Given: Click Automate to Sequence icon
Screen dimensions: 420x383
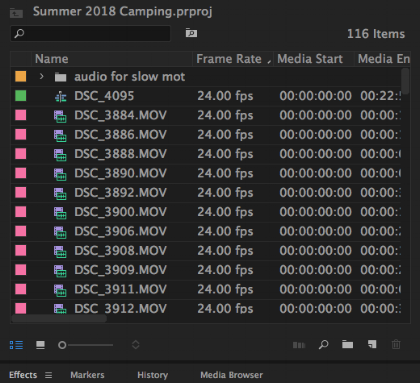Looking at the screenshot, I should pos(299,345).
